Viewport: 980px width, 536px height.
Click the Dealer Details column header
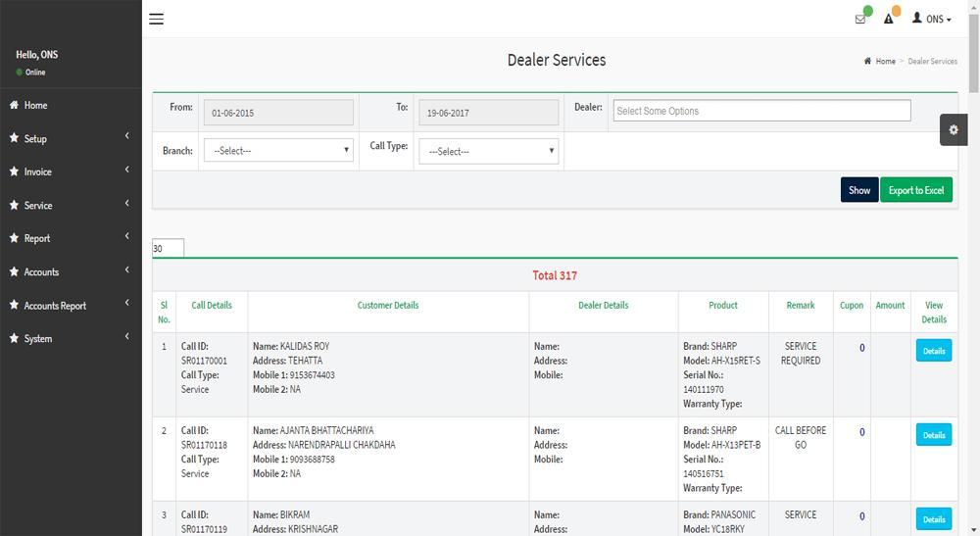tap(603, 306)
